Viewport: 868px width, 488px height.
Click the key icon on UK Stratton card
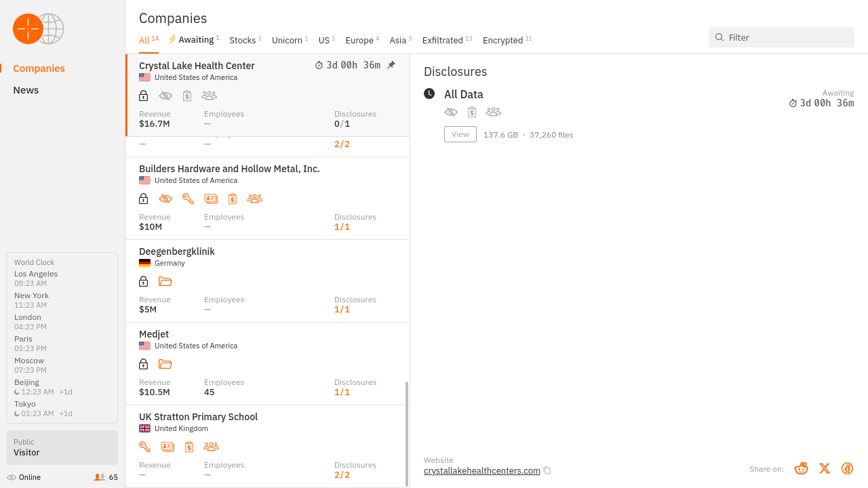point(144,447)
